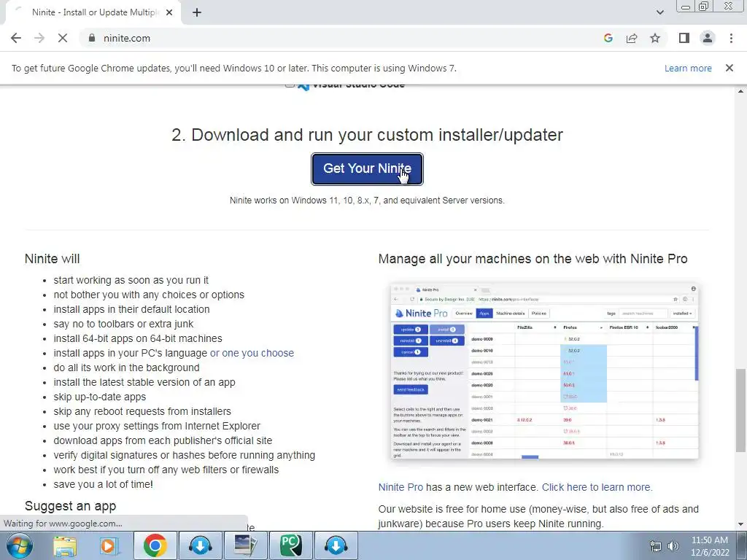This screenshot has height=560, width=747.
Task: Click 'start working as soon as you run it'
Action: tap(131, 280)
